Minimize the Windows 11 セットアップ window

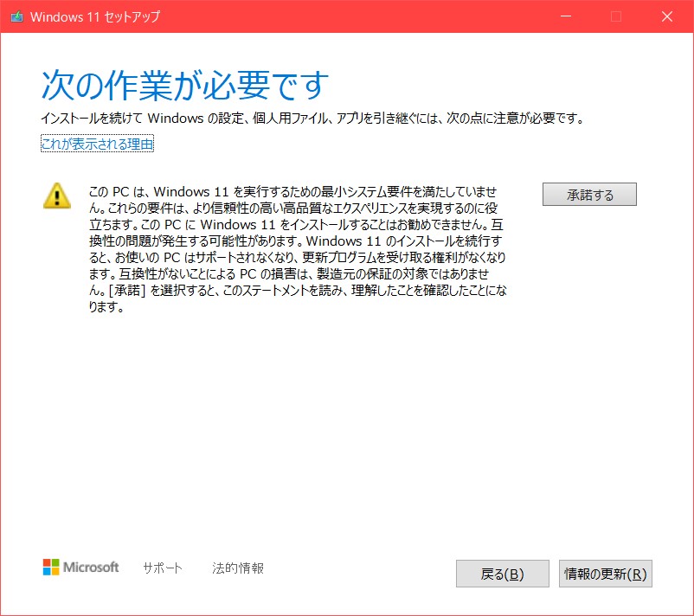566,16
